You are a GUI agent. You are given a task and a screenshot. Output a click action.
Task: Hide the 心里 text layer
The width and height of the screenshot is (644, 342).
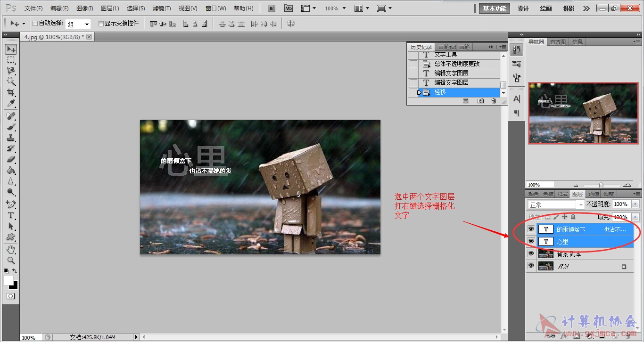coord(531,242)
